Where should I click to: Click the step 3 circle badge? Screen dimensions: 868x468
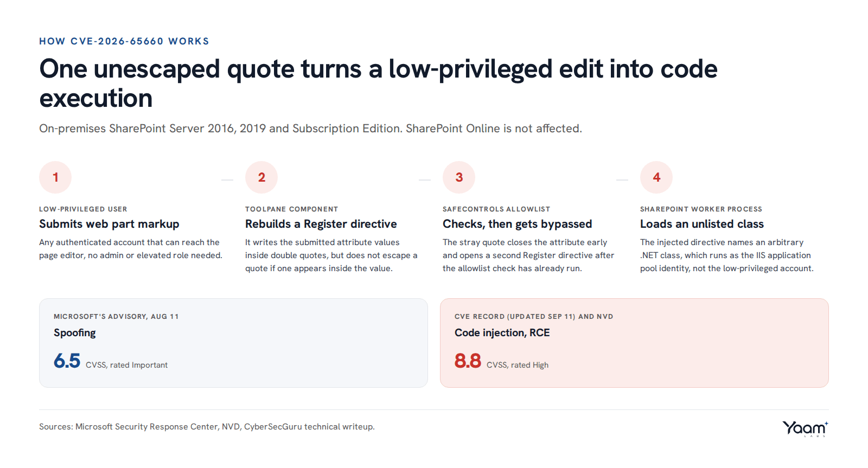tap(459, 177)
